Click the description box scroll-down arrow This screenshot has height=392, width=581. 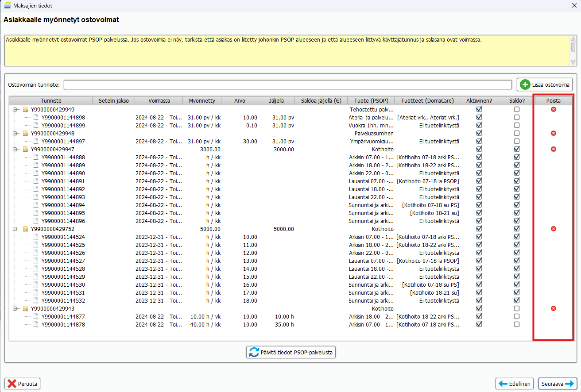[x=573, y=62]
